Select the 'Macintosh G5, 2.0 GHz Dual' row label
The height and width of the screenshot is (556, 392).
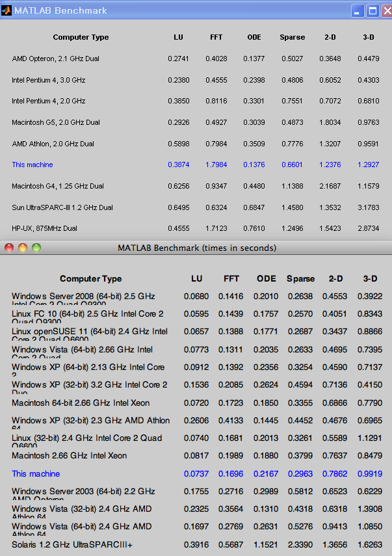click(56, 122)
